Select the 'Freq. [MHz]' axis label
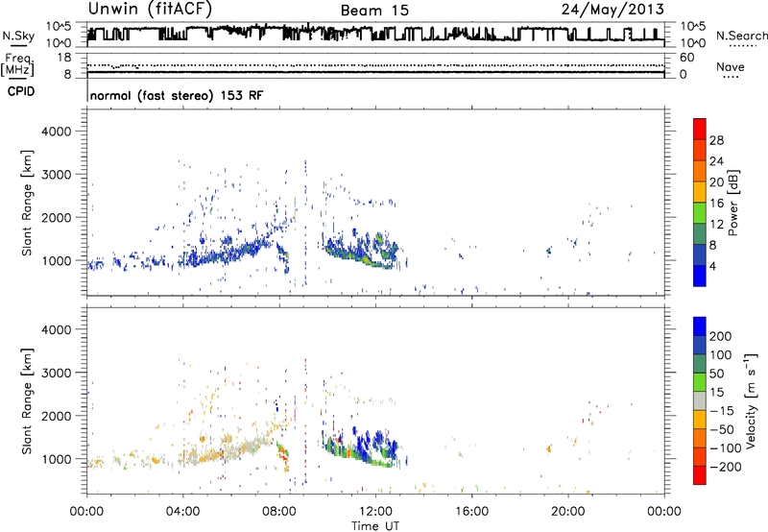768x532 pixels. pyautogui.click(x=17, y=65)
